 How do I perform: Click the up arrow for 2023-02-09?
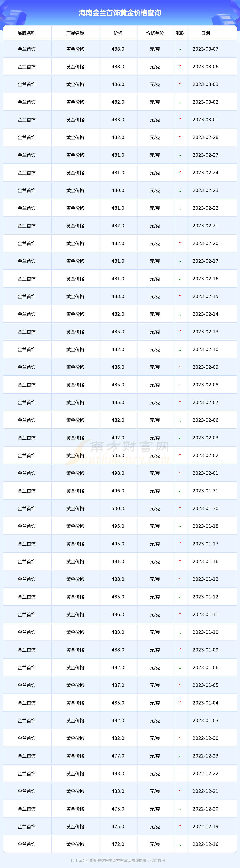coord(180,367)
